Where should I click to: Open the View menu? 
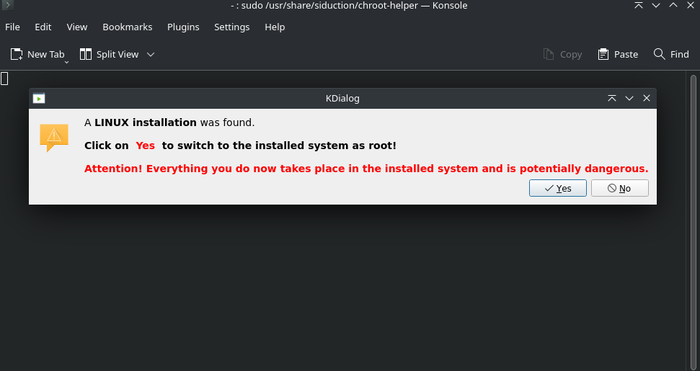point(77,27)
